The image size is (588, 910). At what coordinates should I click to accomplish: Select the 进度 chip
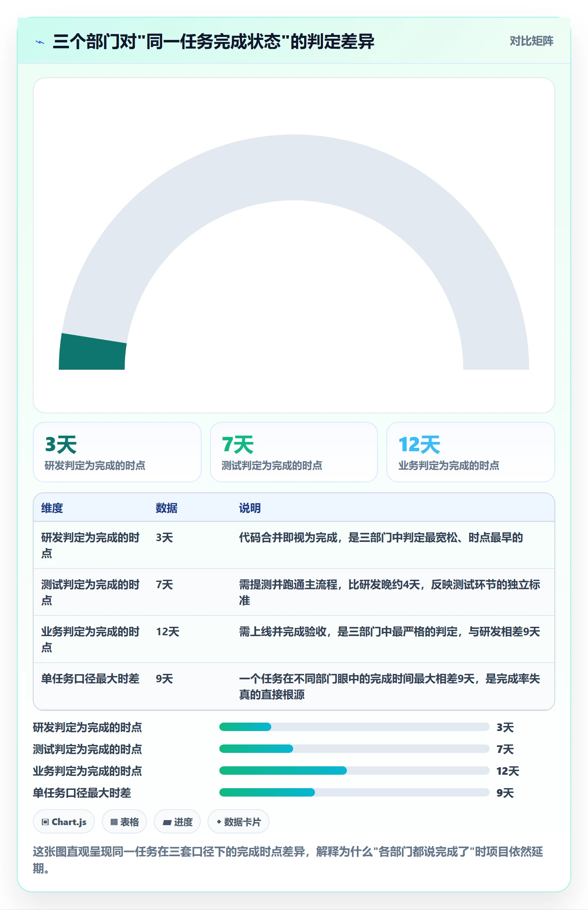coord(177,821)
